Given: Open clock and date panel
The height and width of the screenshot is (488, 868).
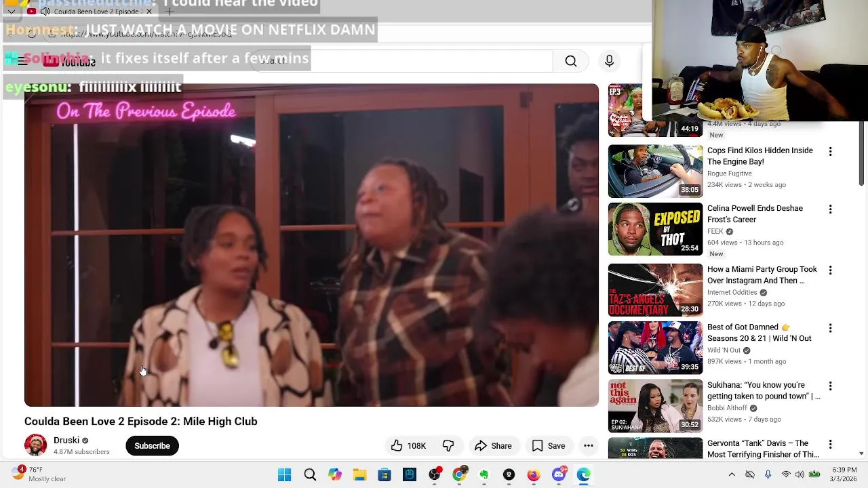Looking at the screenshot, I should [844, 474].
